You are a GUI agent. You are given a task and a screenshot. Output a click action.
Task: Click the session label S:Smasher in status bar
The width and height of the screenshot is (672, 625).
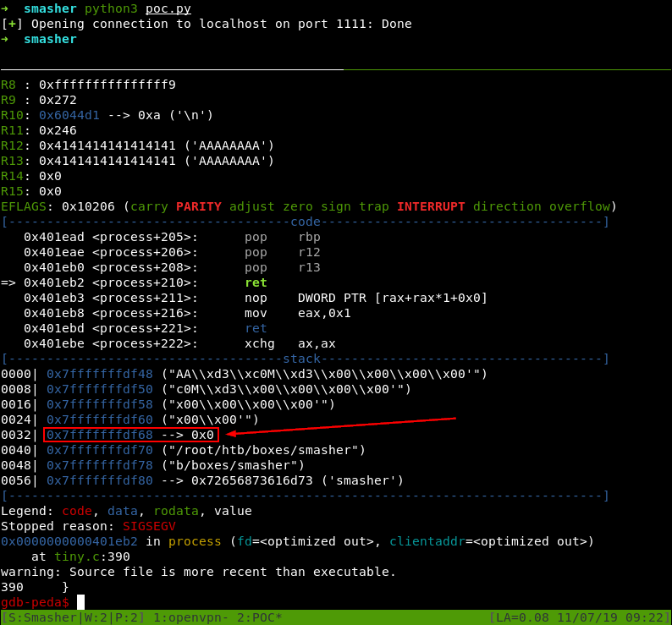coord(42,617)
